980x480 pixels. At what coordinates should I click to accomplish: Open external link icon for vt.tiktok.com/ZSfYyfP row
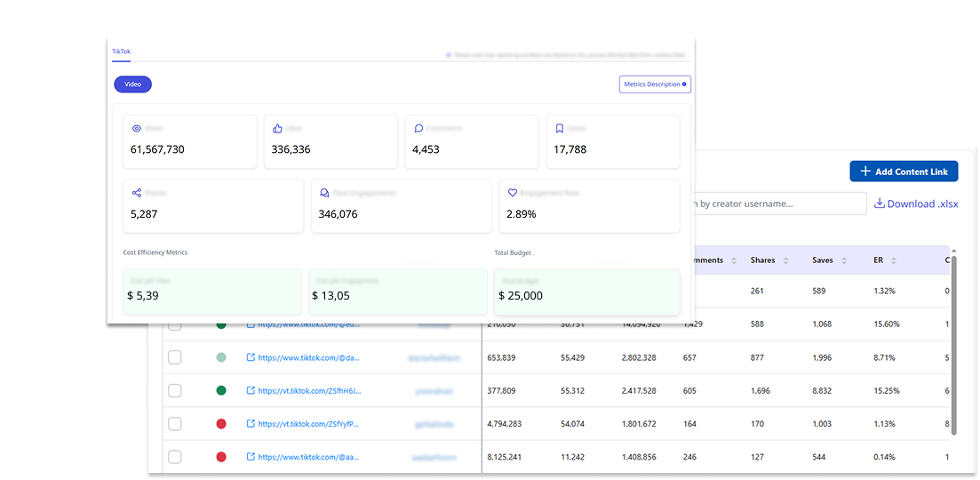point(251,424)
